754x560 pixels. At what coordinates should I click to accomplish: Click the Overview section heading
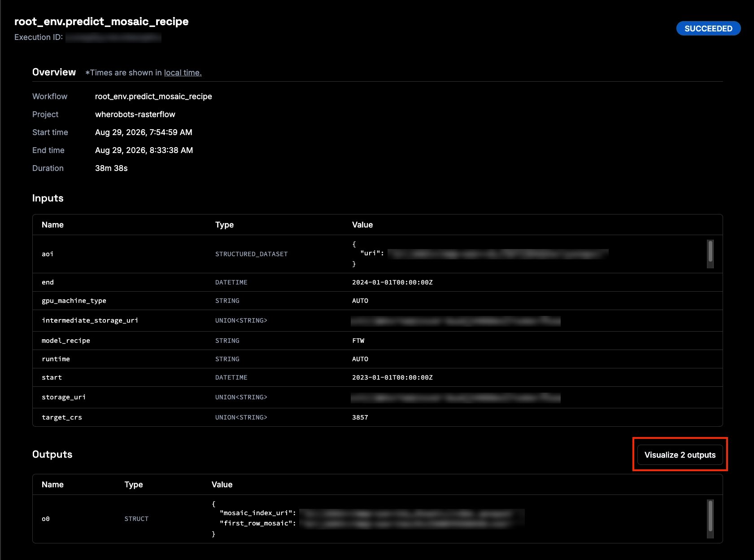(54, 72)
